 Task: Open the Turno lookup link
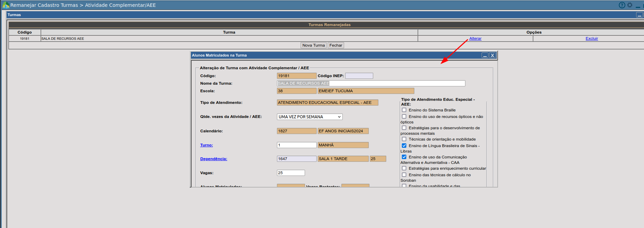point(206,145)
